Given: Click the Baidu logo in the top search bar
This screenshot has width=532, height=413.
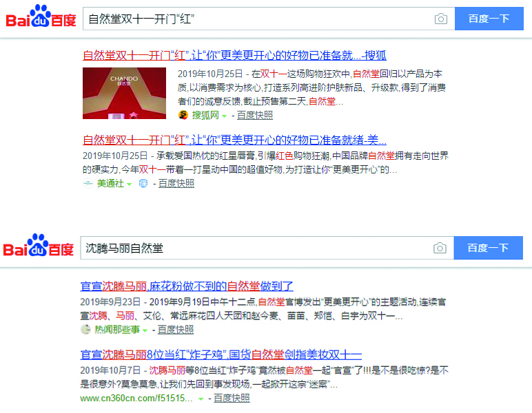Looking at the screenshot, I should [41, 17].
